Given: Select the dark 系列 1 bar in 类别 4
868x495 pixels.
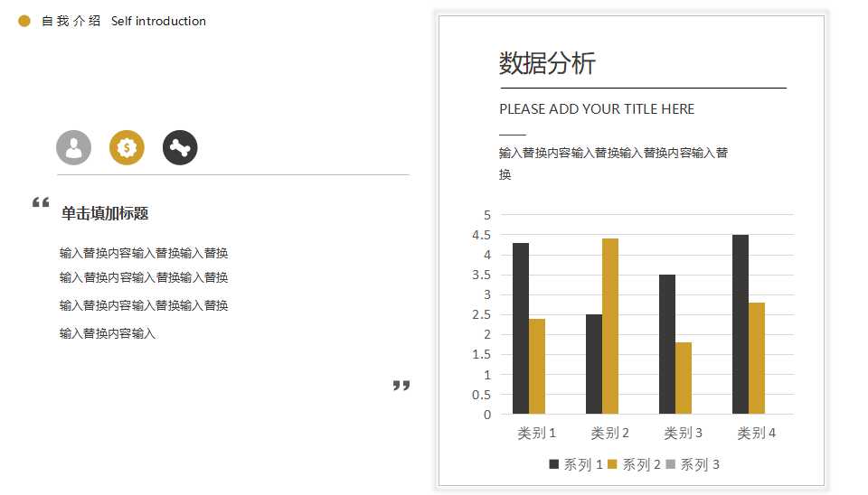Looking at the screenshot, I should [x=741, y=324].
